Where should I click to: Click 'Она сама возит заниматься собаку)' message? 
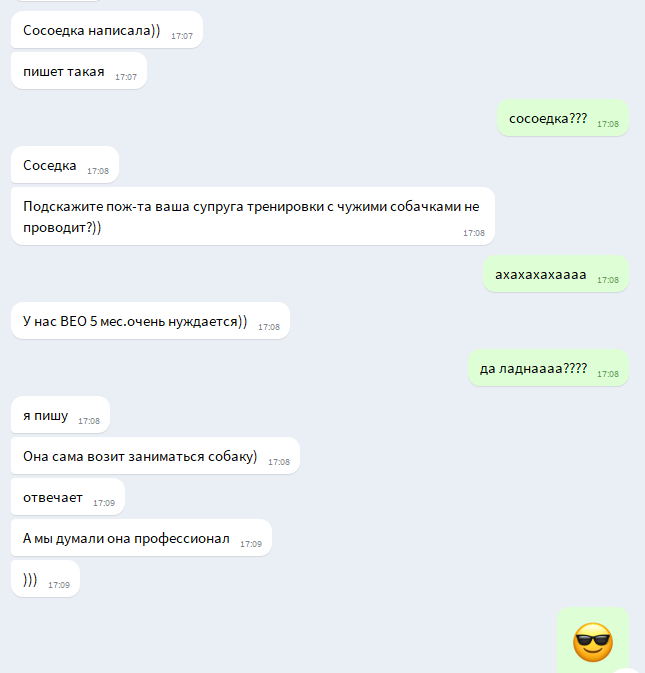(155, 456)
